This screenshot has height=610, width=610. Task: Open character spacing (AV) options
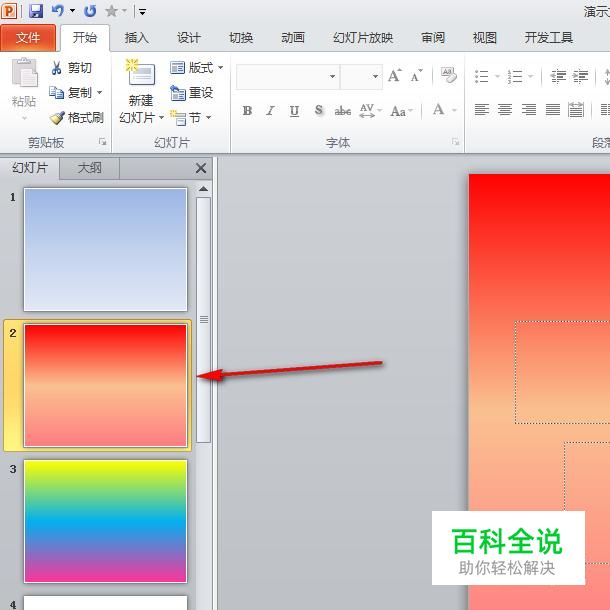point(370,111)
